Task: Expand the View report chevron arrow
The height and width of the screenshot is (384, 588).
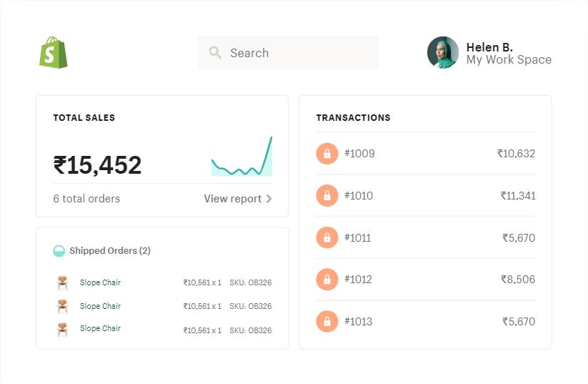Action: click(x=269, y=199)
